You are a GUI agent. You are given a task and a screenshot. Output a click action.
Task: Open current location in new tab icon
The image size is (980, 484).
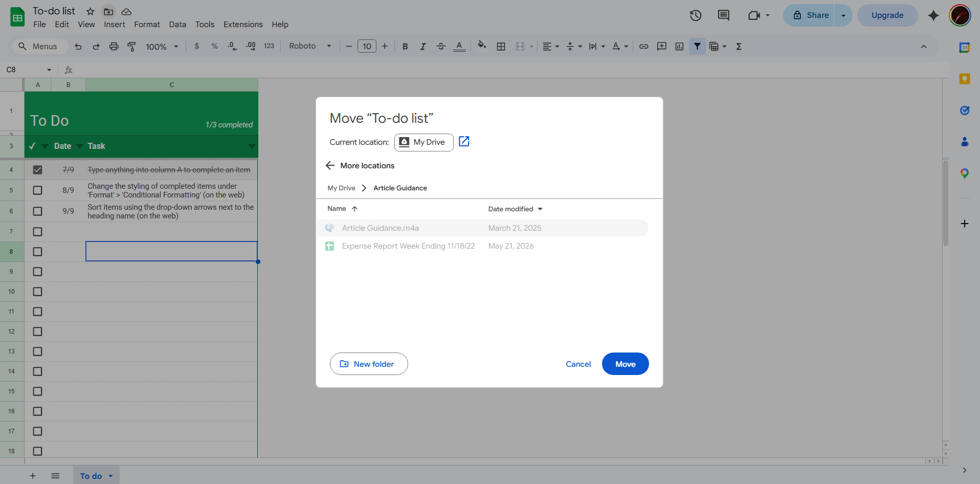[x=464, y=142]
